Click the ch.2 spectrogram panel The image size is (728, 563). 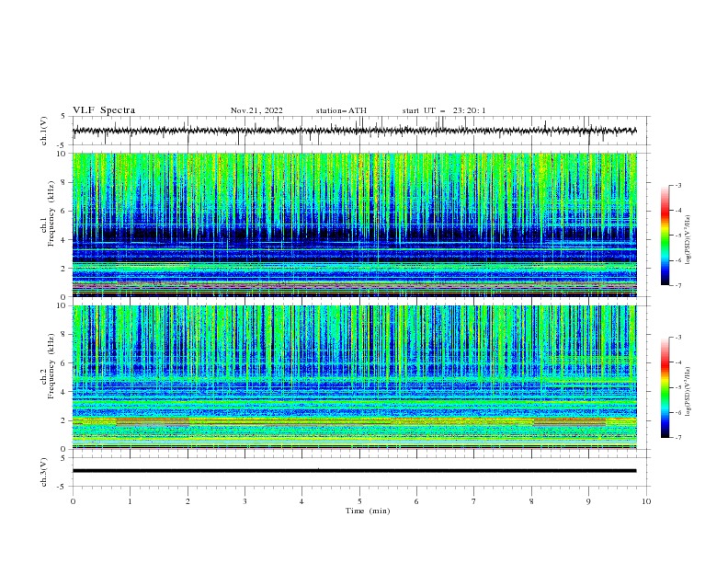355,377
